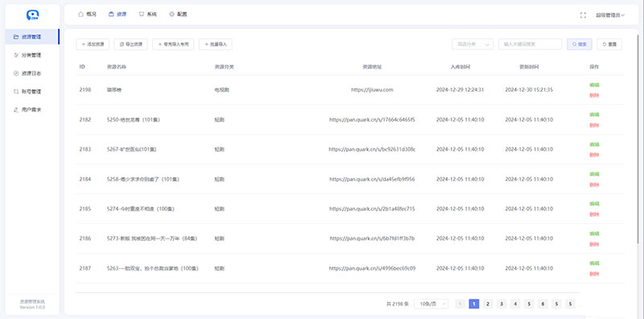Click the URL https://ijiuwu.com
644x319 pixels.
pos(372,89)
